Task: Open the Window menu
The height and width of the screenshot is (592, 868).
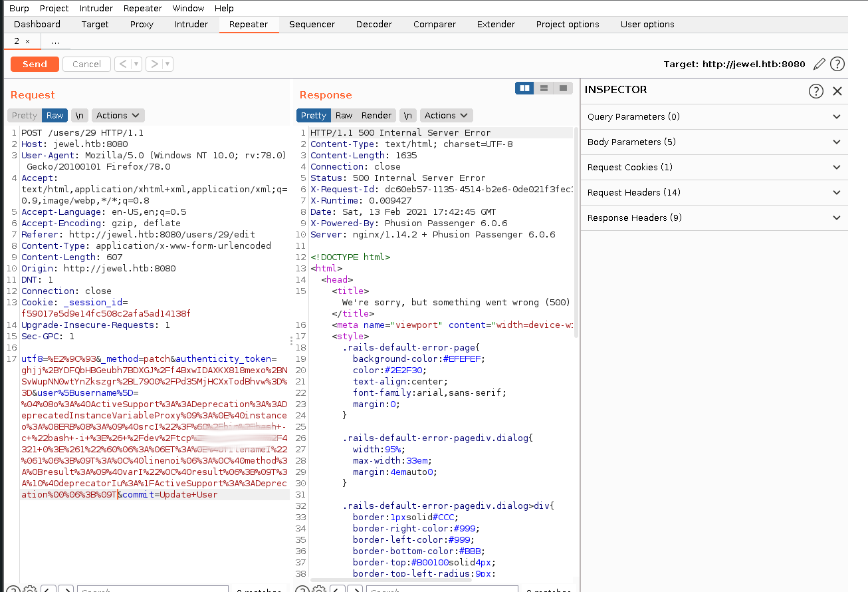Action: 188,8
